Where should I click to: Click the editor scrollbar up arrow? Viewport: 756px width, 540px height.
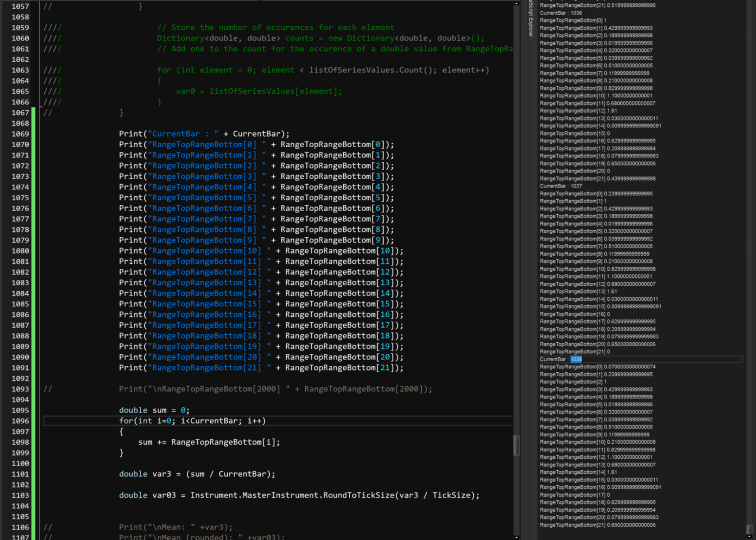(x=516, y=3)
